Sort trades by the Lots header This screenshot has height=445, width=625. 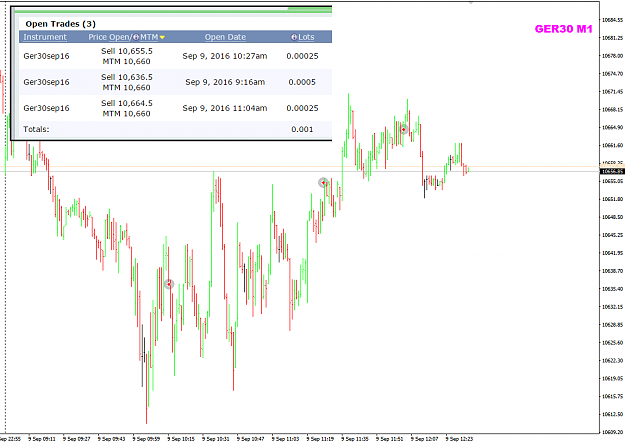point(306,37)
